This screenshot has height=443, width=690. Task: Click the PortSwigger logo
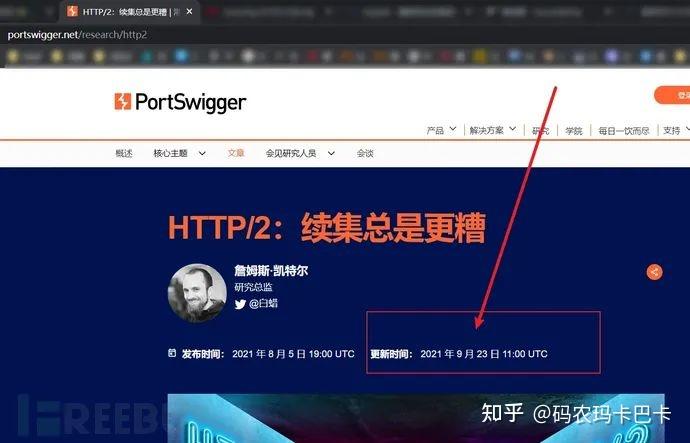(180, 102)
